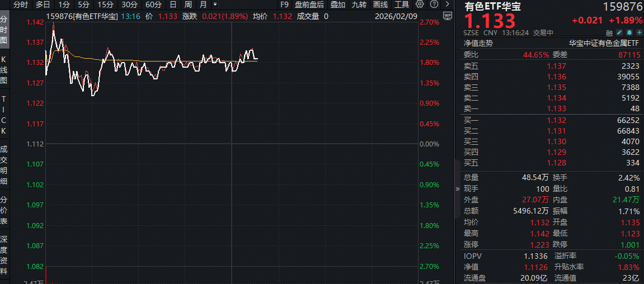Toggle the 叠加 overlay option
The image size is (644, 284).
coord(337,4)
